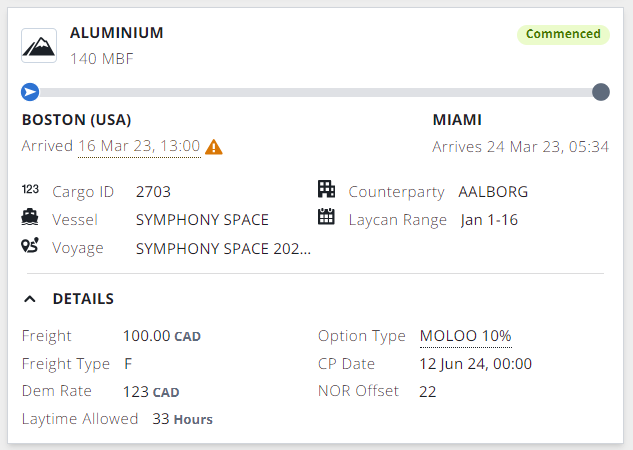Click the aluminium mountain cargo icon
633x450 pixels.
pyautogui.click(x=39, y=44)
